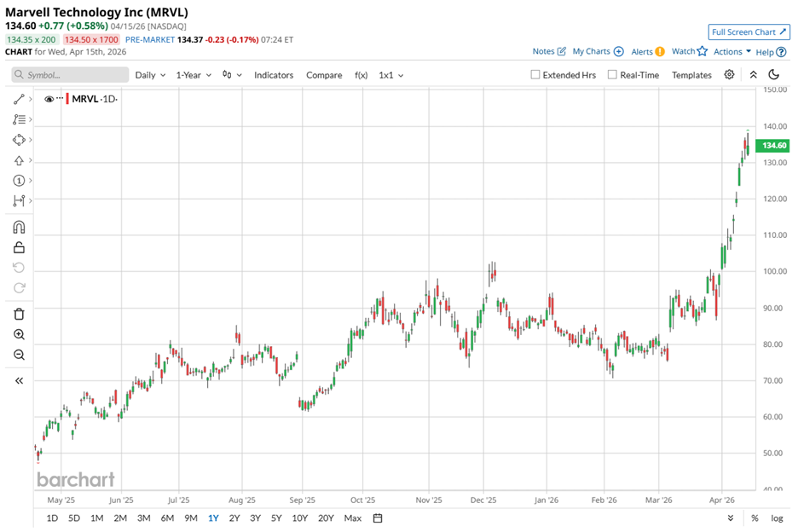
Task: Enable the Real-Time checkbox
Action: point(612,74)
